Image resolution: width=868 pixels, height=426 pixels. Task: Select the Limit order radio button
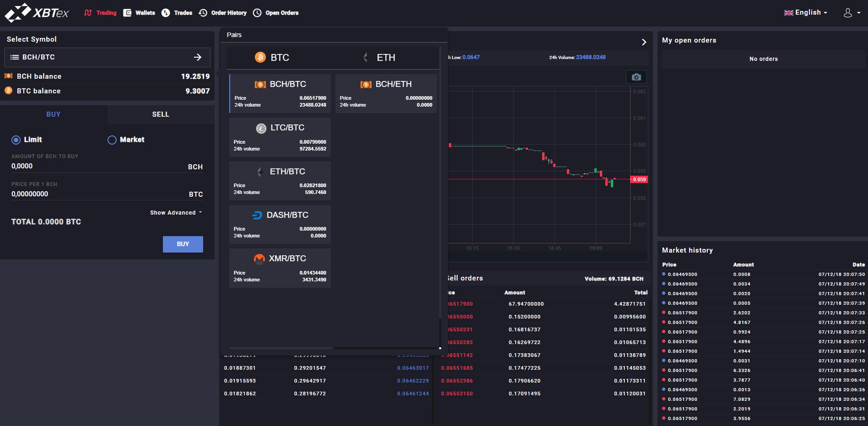pos(16,140)
